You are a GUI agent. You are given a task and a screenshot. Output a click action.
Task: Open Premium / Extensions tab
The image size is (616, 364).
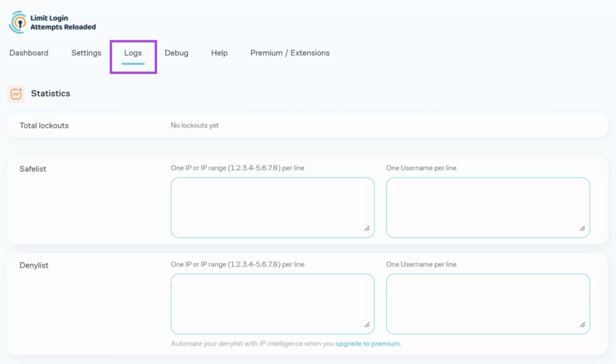point(290,53)
